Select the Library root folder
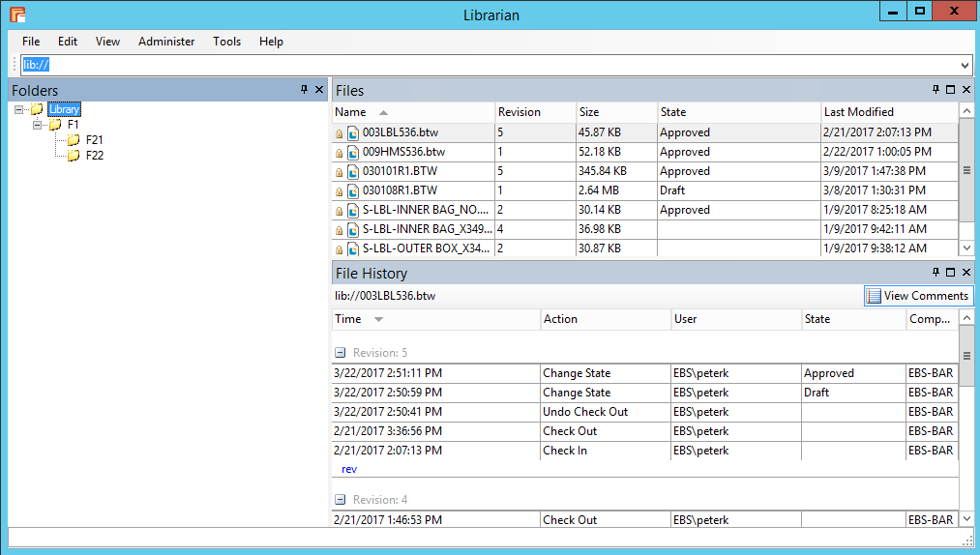This screenshot has width=980, height=555. coord(65,109)
